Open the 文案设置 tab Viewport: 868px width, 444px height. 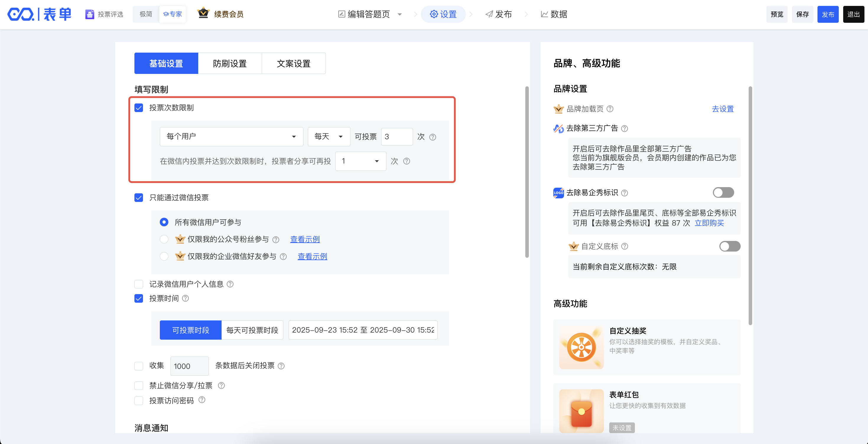click(293, 63)
